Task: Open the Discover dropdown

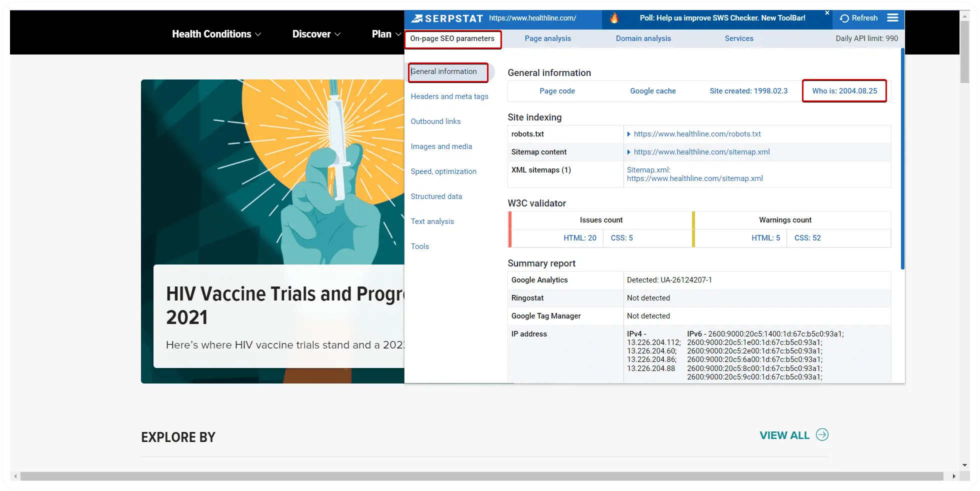Action: point(316,34)
